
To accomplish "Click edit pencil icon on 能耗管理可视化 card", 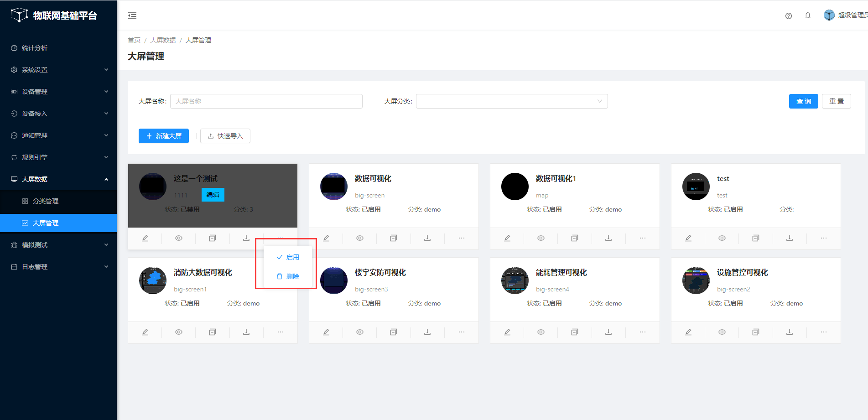I will coord(507,332).
